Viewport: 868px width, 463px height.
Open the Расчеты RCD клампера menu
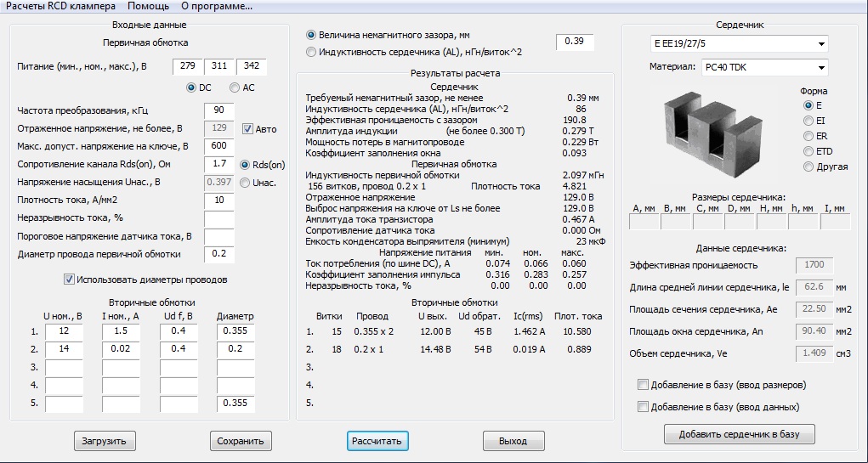click(x=60, y=6)
